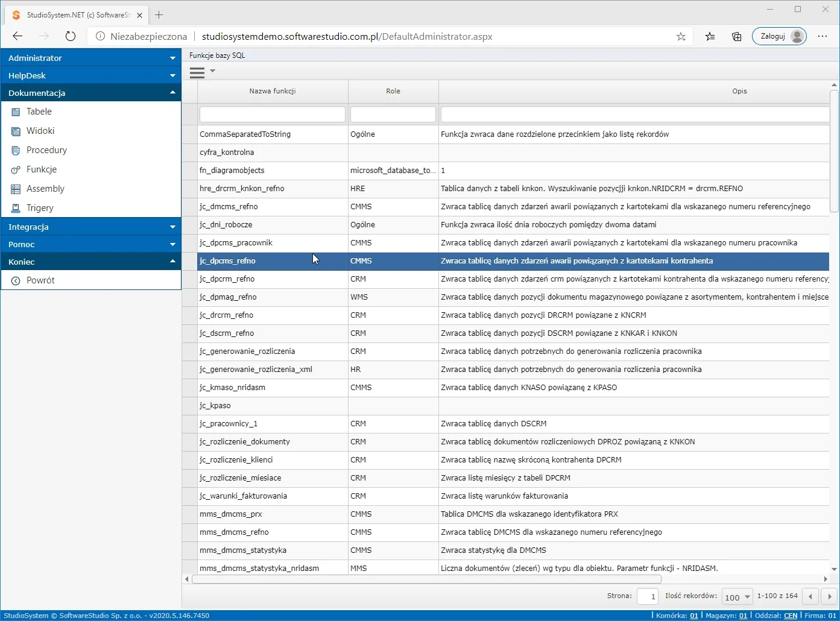Refresh the page in browser

71,36
